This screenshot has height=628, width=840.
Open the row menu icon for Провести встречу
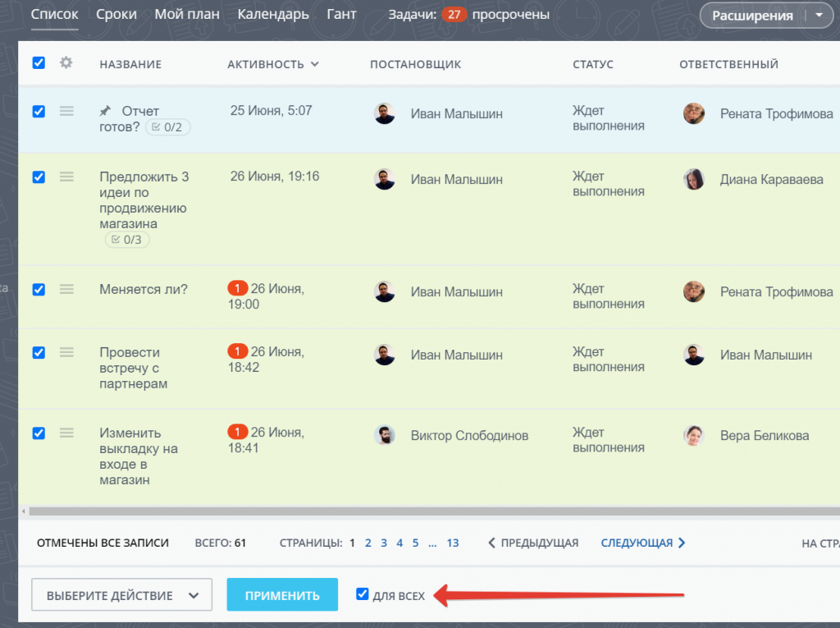tap(66, 352)
